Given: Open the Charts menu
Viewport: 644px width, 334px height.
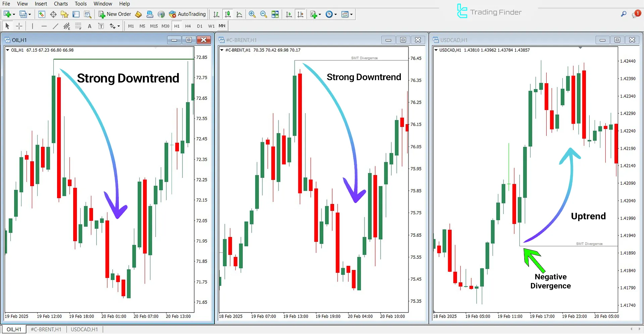Looking at the screenshot, I should click(x=60, y=4).
